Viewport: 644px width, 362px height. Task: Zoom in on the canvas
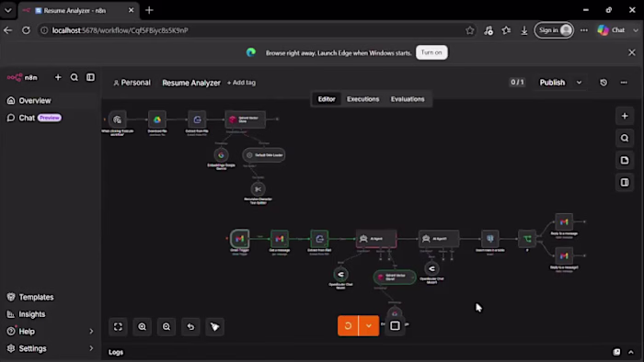142,327
